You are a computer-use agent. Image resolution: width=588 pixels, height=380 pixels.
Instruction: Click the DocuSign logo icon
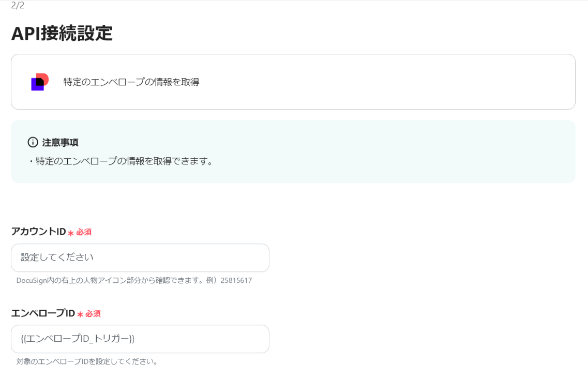click(x=40, y=82)
